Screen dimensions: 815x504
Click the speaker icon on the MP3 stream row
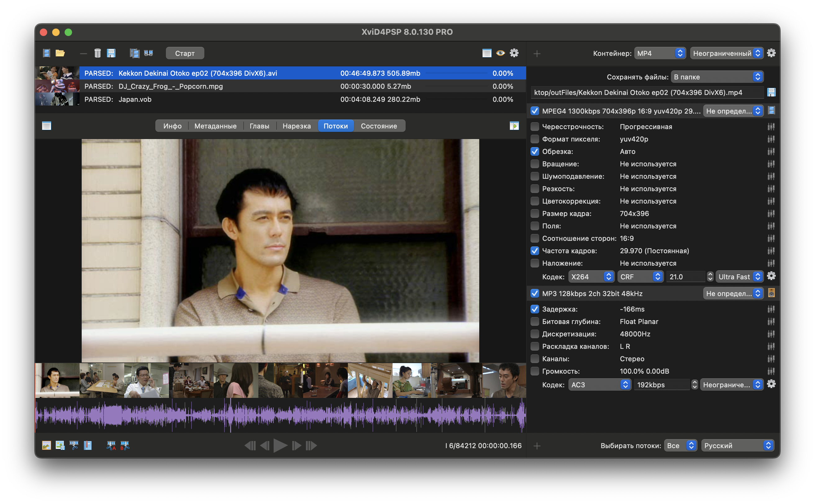(x=771, y=293)
